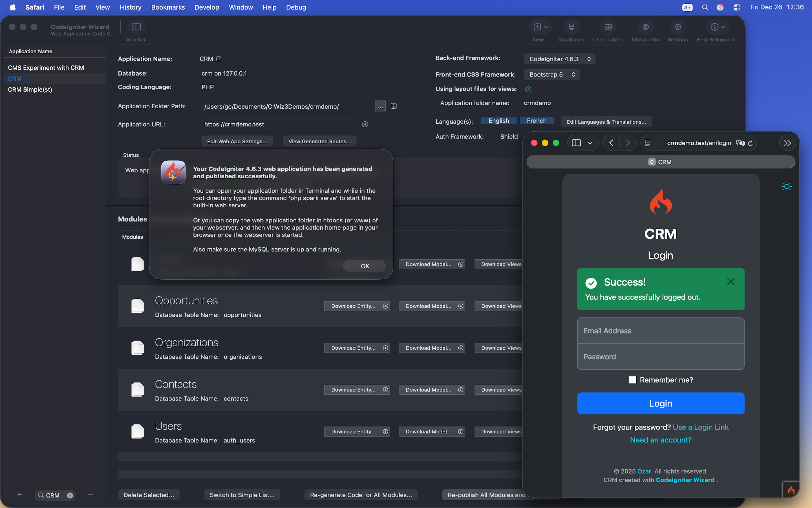The height and width of the screenshot is (508, 812).
Task: Click View Generated Routes button
Action: pyautogui.click(x=319, y=141)
